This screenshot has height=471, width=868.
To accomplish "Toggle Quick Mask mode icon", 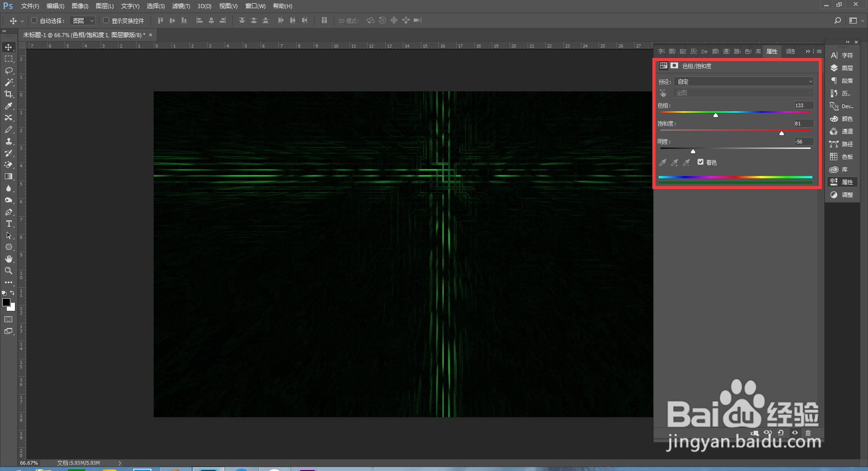I will pyautogui.click(x=9, y=319).
